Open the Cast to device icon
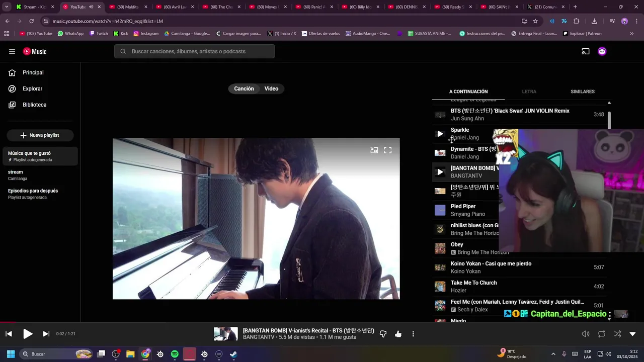This screenshot has height=362, width=644. click(586, 51)
